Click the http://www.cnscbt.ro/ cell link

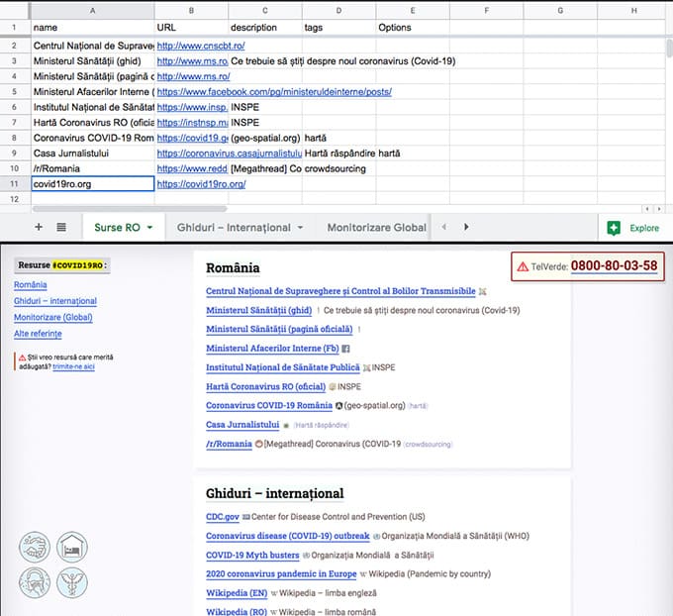(x=201, y=46)
